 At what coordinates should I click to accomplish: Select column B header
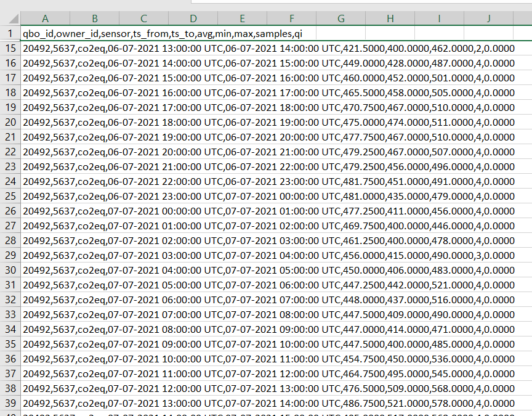(x=94, y=18)
